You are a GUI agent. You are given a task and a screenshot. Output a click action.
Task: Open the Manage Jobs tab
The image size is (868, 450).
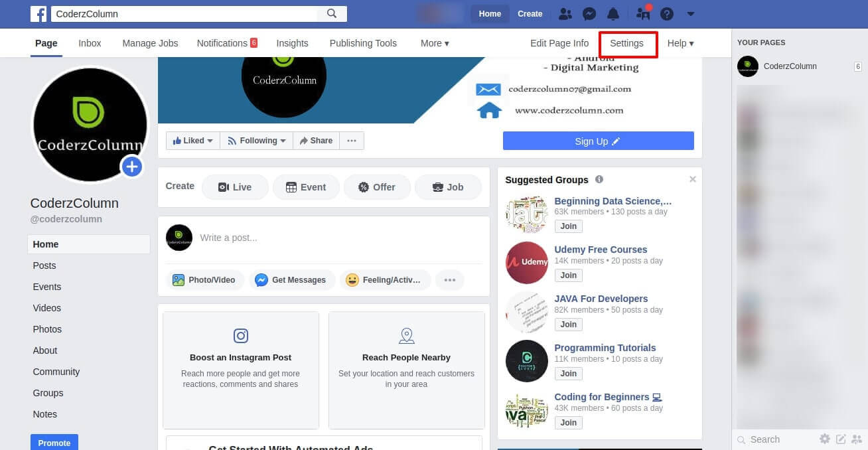pos(150,43)
